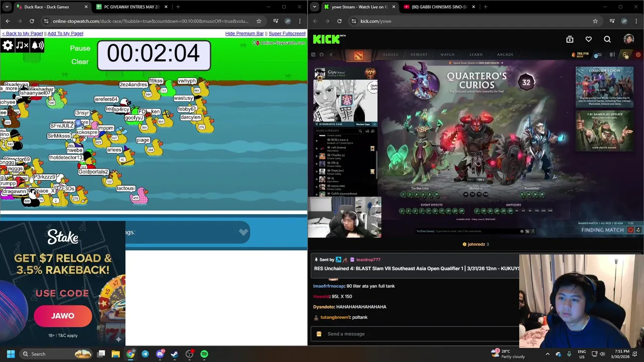644x362 pixels.
Task: Pause the duck race countdown
Action: [80, 48]
